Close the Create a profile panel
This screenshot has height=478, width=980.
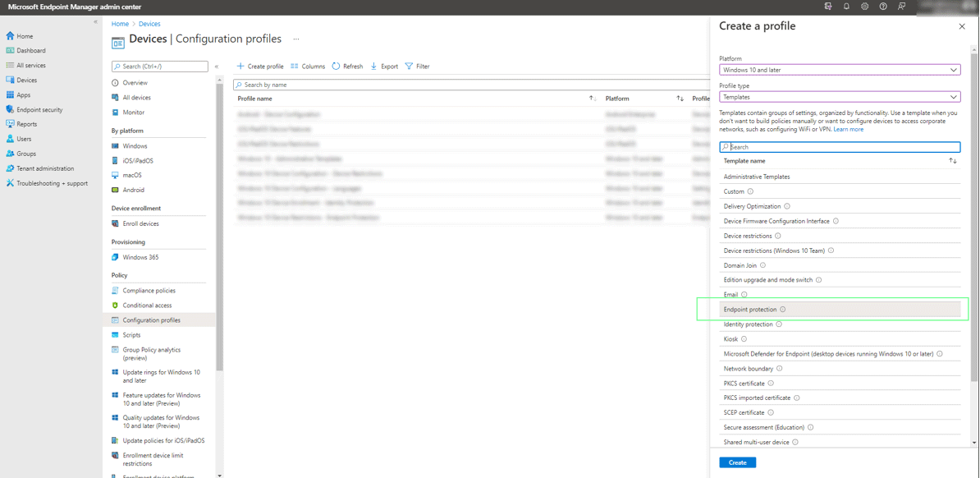tap(962, 26)
